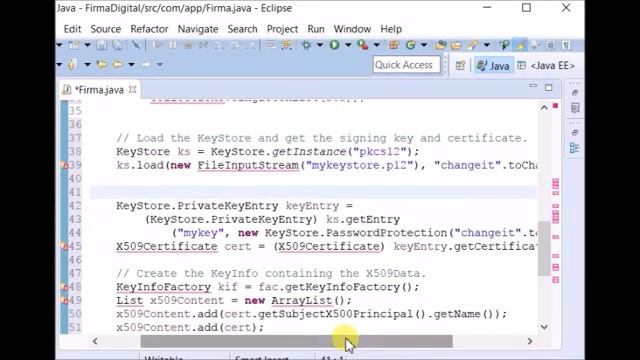This screenshot has height=360, width=640.
Task: Click the horizontal scrollbar left arrow
Action: pyautogui.click(x=95, y=341)
